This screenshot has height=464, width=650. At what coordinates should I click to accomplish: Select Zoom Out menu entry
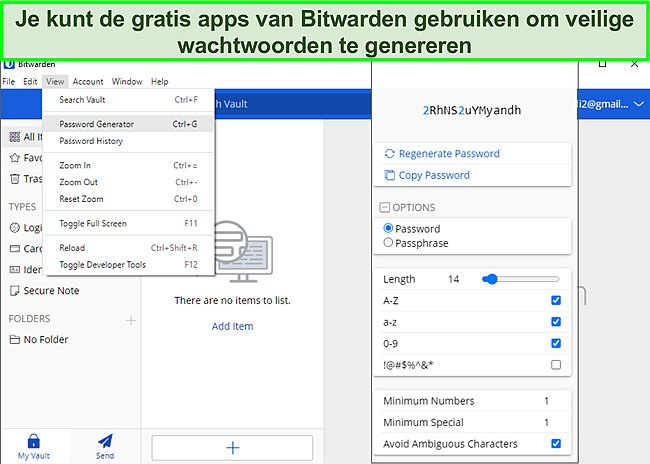(x=129, y=182)
